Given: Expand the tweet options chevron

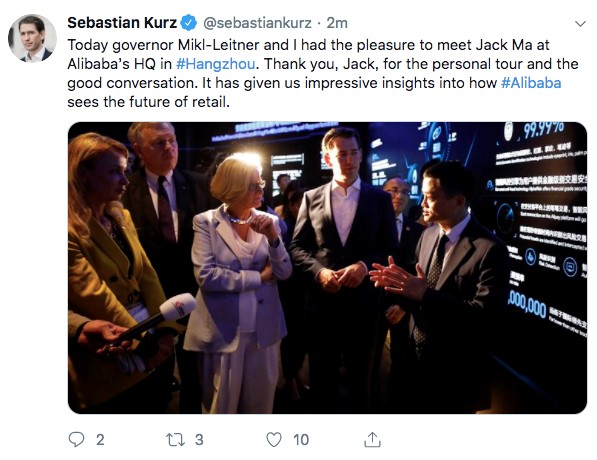Looking at the screenshot, I should point(580,24).
